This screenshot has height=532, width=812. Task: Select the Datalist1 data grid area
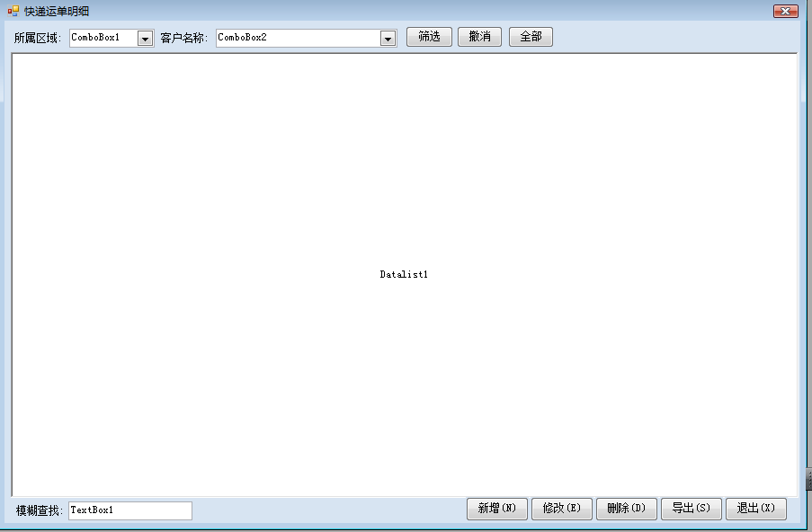[x=405, y=275]
